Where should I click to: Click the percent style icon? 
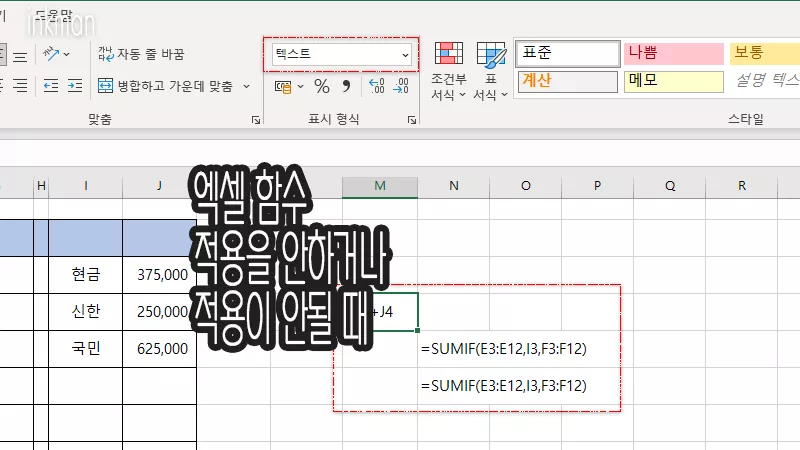[322, 87]
